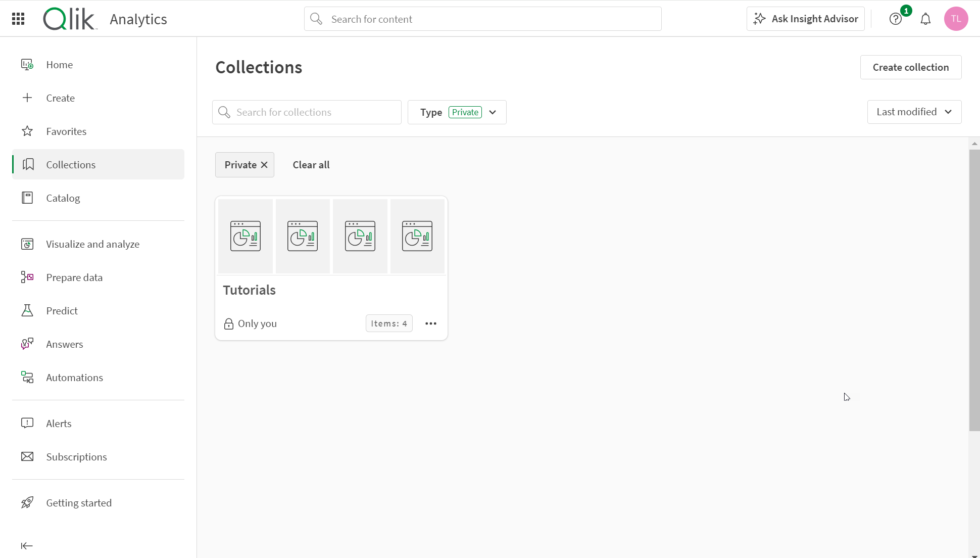Click the collections search input field
This screenshot has width=980, height=558.
[306, 112]
